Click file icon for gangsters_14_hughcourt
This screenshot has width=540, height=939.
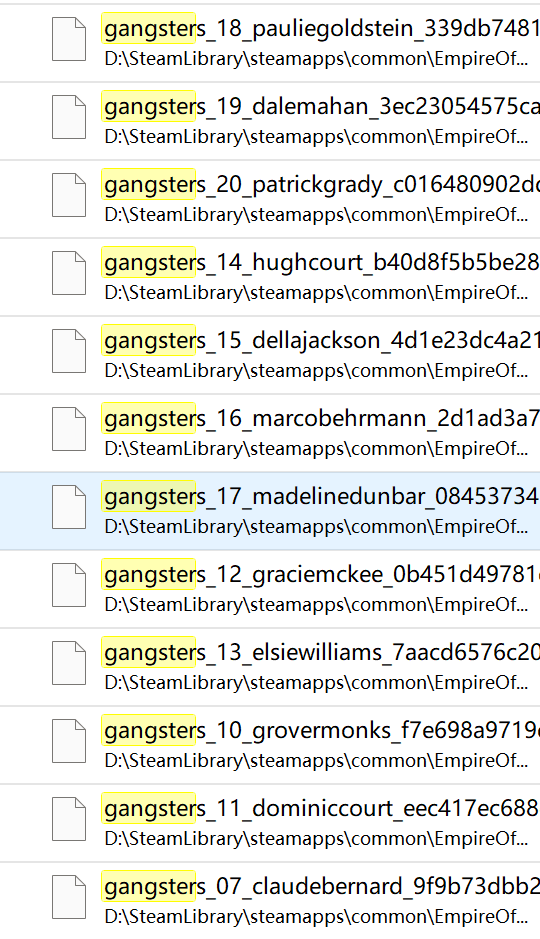[x=69, y=274]
